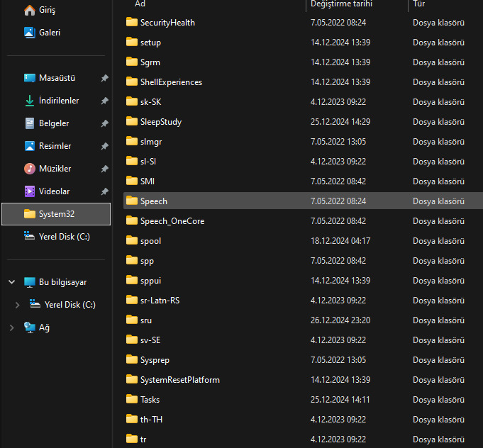Click the Müzikler music note icon
This screenshot has height=448, width=483.
(x=30, y=169)
